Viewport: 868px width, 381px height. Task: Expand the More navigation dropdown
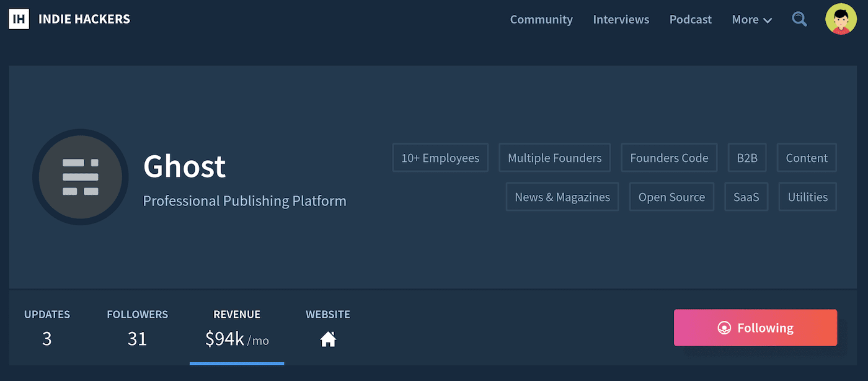(x=751, y=19)
